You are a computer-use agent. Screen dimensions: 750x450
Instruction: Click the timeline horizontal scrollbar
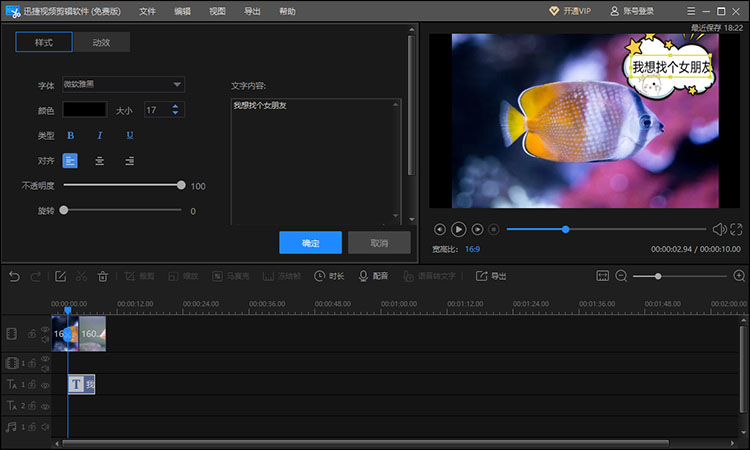click(366, 443)
